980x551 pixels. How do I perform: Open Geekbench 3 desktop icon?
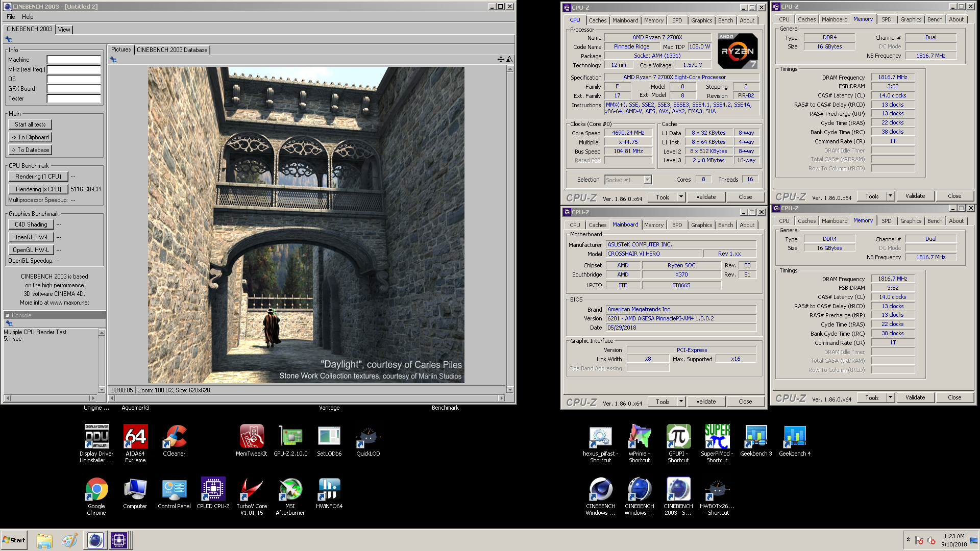click(x=756, y=440)
